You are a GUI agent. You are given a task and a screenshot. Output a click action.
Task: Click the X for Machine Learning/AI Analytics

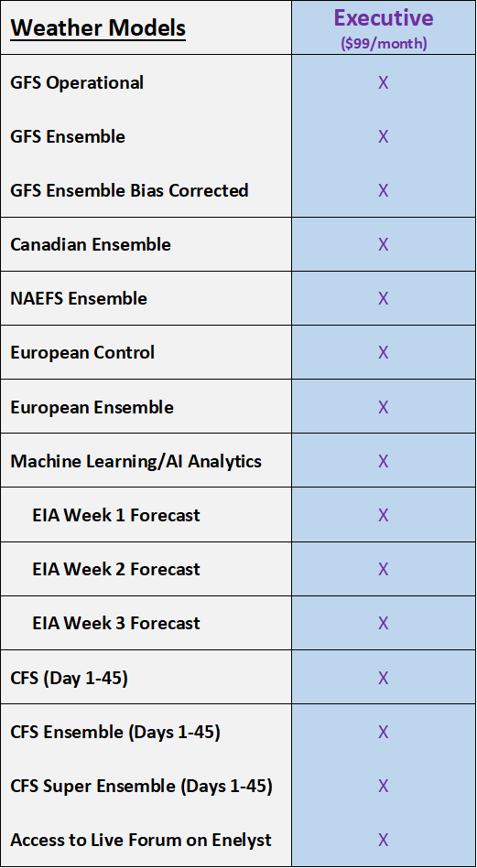pyautogui.click(x=383, y=461)
